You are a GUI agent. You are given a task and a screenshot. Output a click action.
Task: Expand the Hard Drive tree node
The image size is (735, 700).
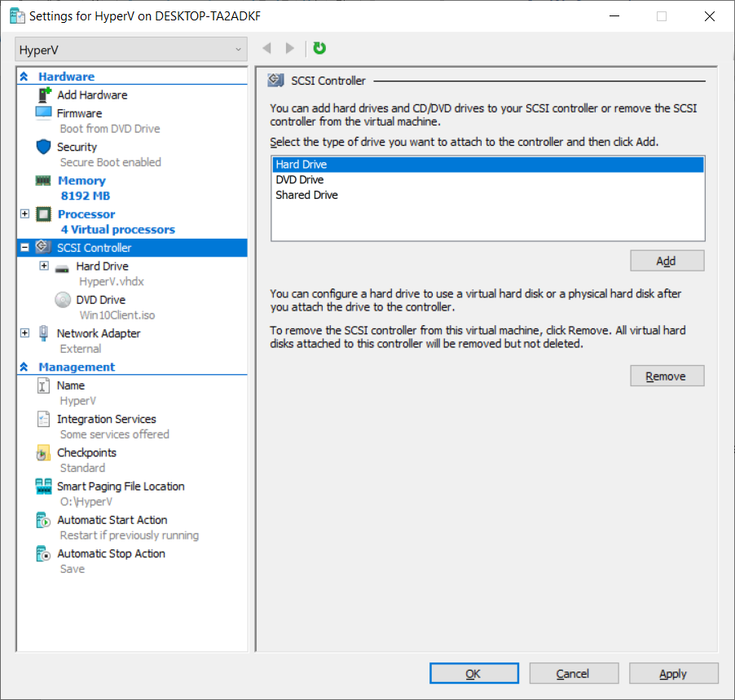pos(44,266)
